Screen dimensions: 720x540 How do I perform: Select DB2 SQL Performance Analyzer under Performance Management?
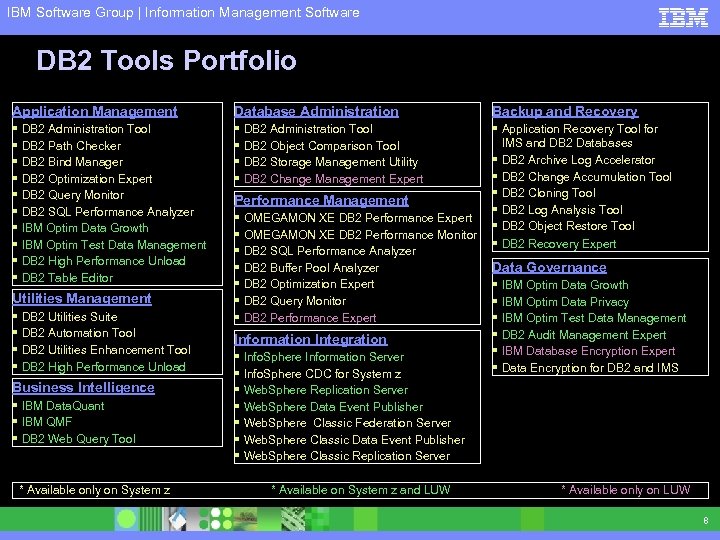(x=330, y=251)
